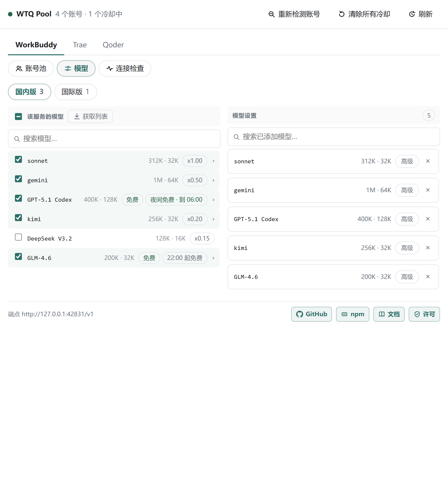Open the Qoder tab
Screen dimensions: 448x493
coord(113,45)
